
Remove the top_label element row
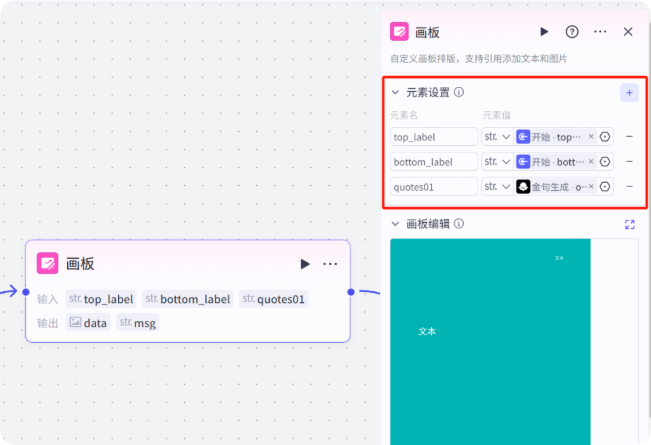click(629, 137)
